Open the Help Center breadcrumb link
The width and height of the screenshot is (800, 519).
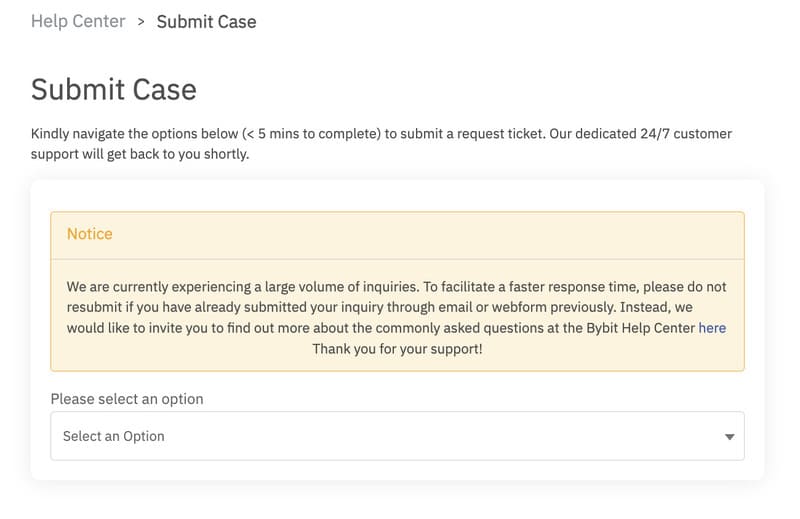78,21
